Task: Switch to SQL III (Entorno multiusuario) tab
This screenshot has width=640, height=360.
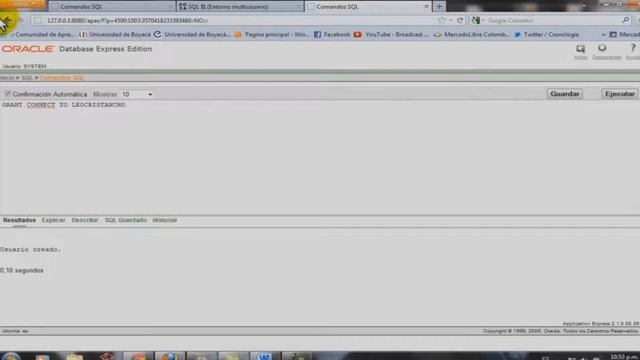Action: (x=240, y=7)
